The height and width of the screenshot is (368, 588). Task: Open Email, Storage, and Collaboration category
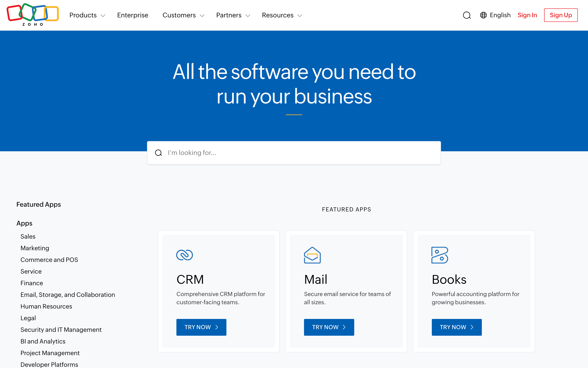(68, 295)
